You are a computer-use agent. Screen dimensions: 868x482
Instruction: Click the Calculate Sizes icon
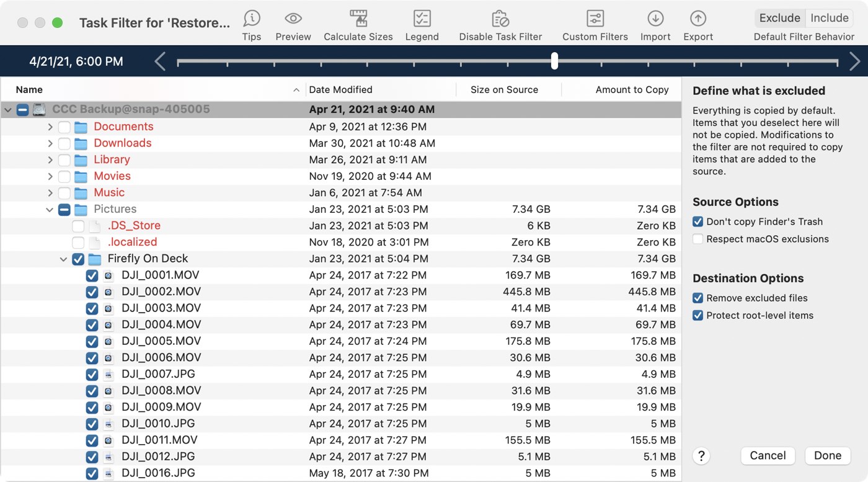click(x=358, y=18)
